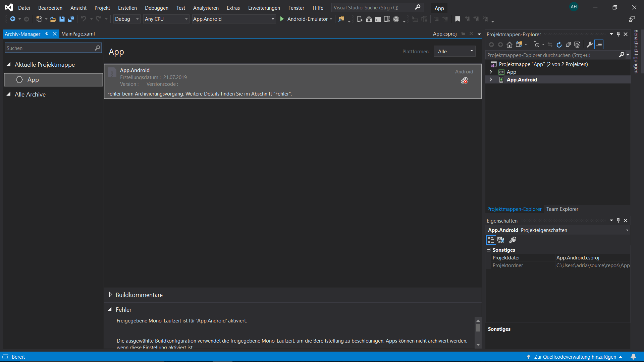The width and height of the screenshot is (644, 362).
Task: Open the Datei menu
Action: pyautogui.click(x=24, y=8)
